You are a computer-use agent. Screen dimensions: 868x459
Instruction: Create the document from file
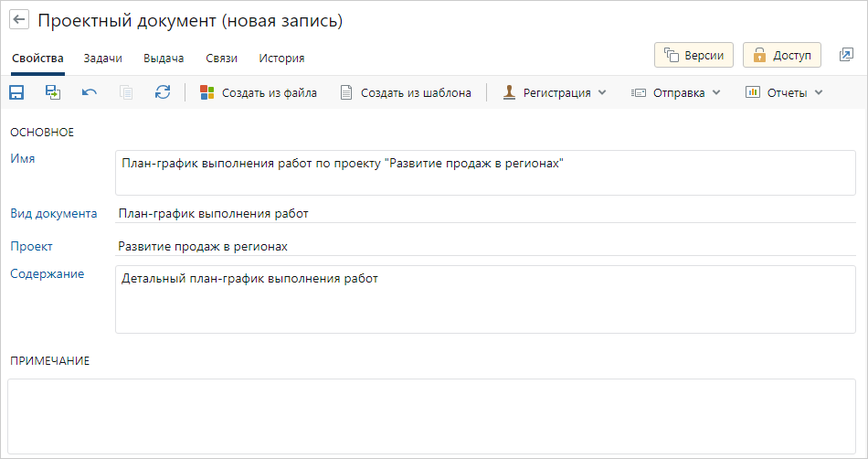coord(259,92)
